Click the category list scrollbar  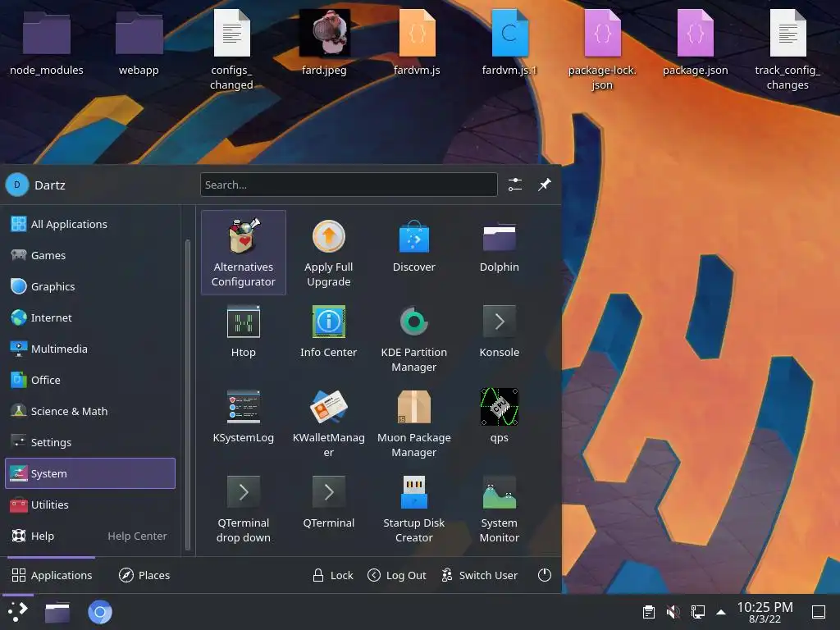(x=188, y=395)
